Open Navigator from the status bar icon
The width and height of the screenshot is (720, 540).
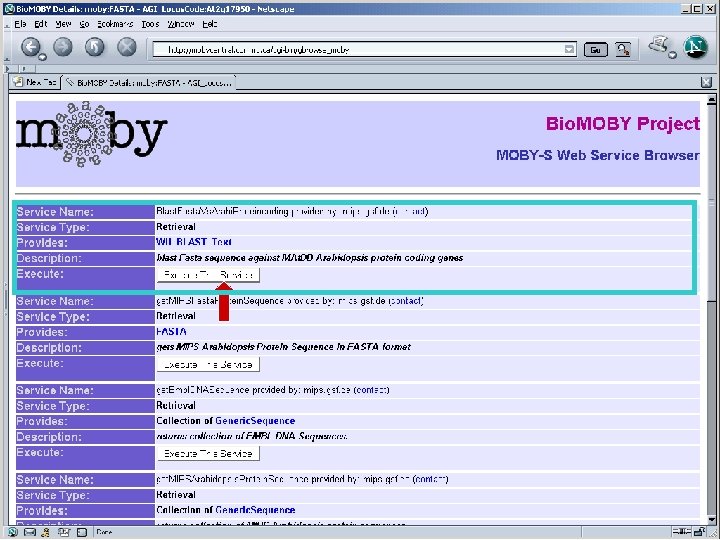(13, 533)
